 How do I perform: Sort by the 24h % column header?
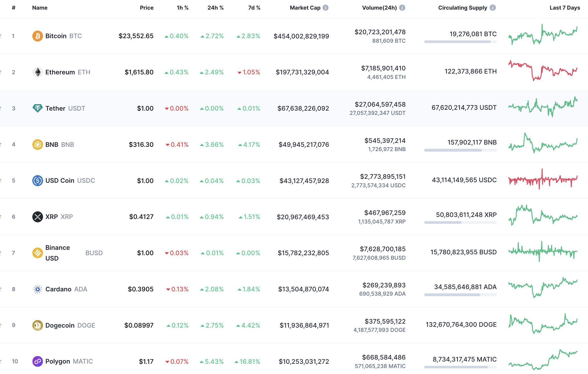point(216,8)
